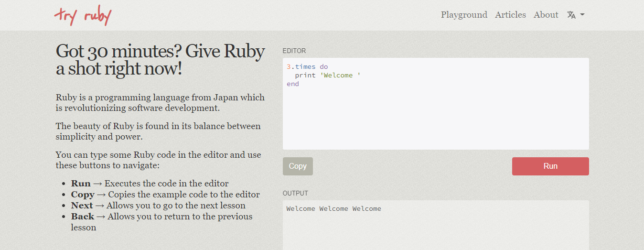Open the About page
Image resolution: width=644 pixels, height=250 pixels.
click(546, 15)
